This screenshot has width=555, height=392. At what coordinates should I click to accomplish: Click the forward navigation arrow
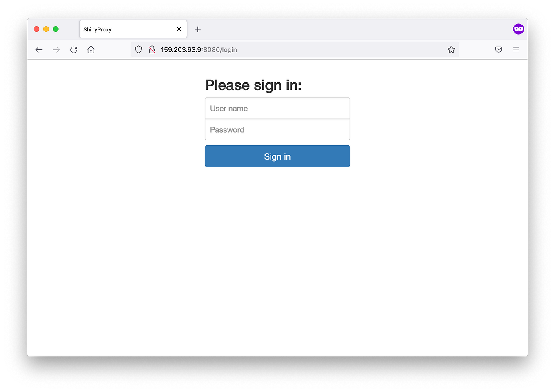pos(56,50)
